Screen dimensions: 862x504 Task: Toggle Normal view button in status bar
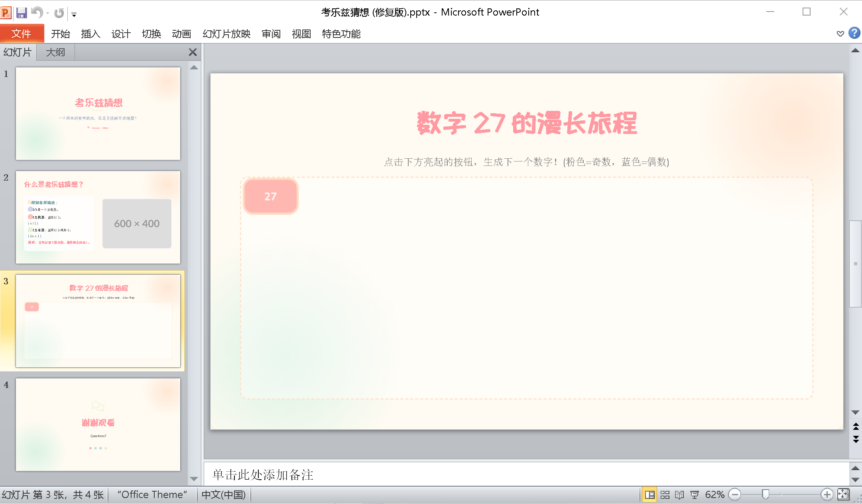coord(649,495)
